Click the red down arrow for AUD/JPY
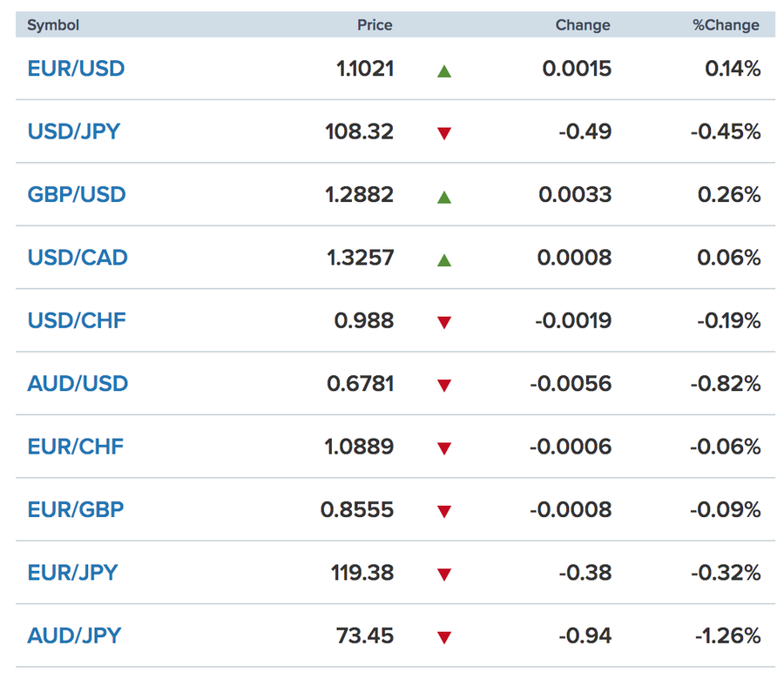The height and width of the screenshot is (679, 784). [x=444, y=637]
